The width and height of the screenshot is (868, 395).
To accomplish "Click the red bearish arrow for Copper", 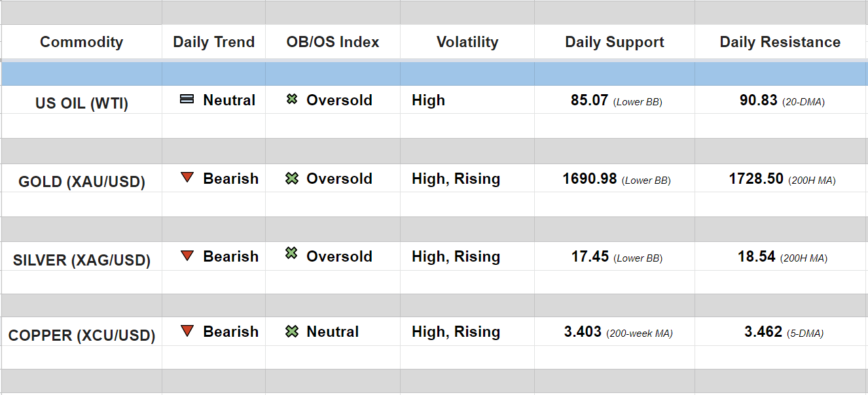I will 187,331.
